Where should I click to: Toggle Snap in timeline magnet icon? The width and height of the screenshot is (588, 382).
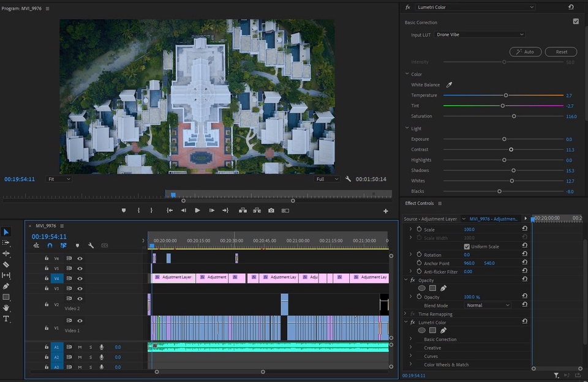[50, 245]
